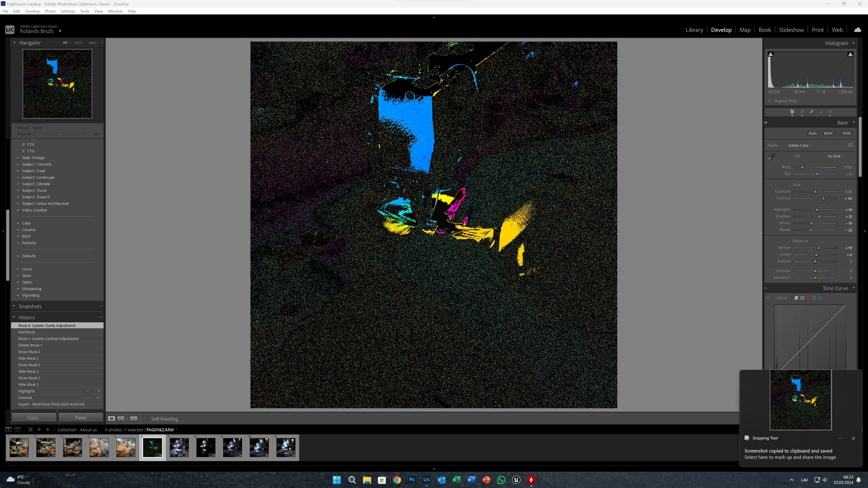The image size is (868, 488).
Task: Click the Contrast slider handle
Action: pyautogui.click(x=823, y=198)
